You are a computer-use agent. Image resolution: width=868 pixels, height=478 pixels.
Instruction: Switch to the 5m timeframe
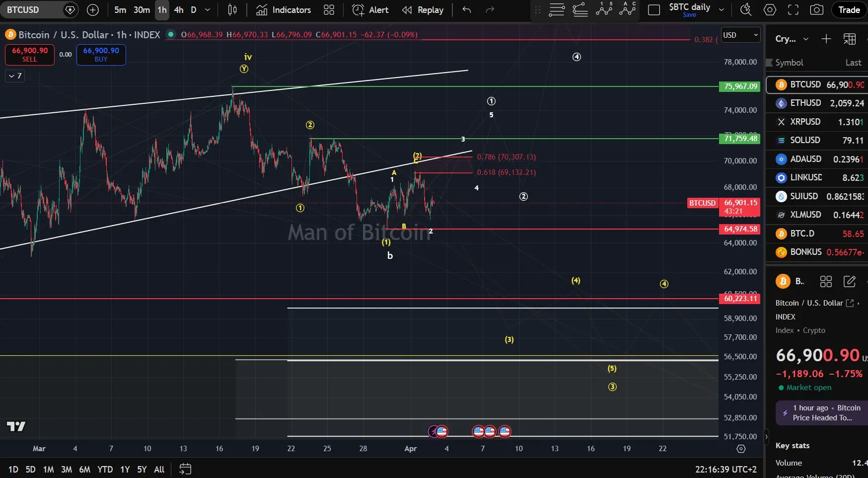point(120,10)
